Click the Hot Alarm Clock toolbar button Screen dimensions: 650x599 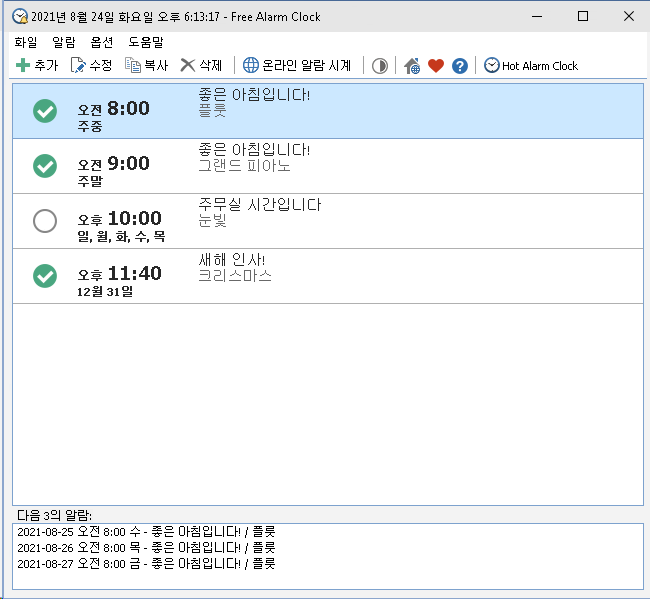coord(531,65)
